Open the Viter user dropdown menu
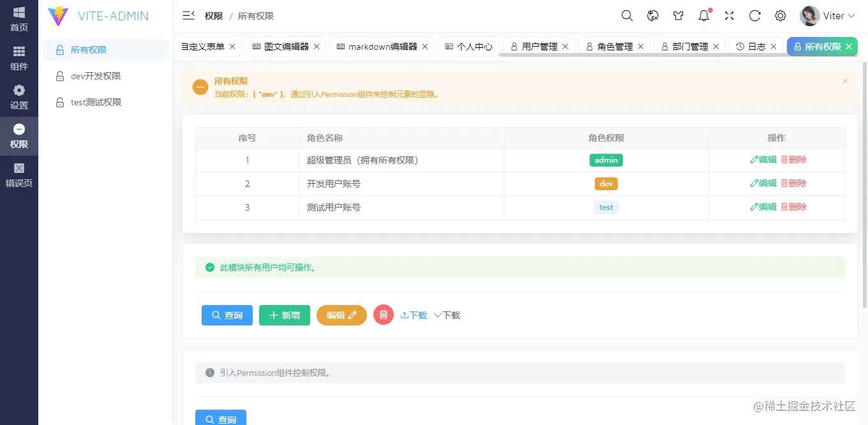Screen dimensions: 868x425 [x=828, y=15]
